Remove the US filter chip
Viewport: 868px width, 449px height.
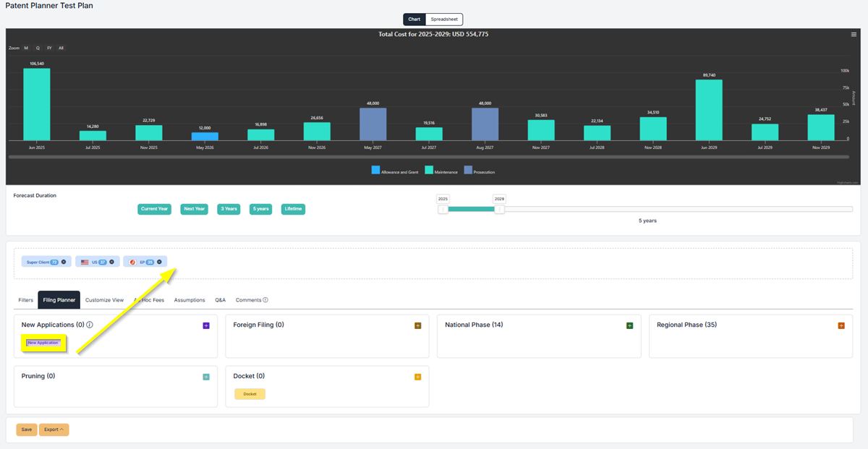(111, 262)
